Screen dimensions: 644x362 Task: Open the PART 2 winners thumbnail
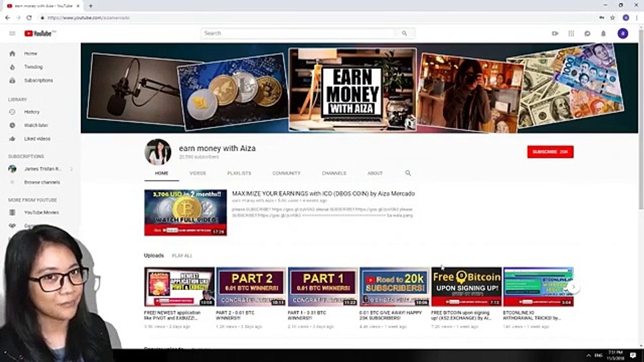(x=251, y=287)
